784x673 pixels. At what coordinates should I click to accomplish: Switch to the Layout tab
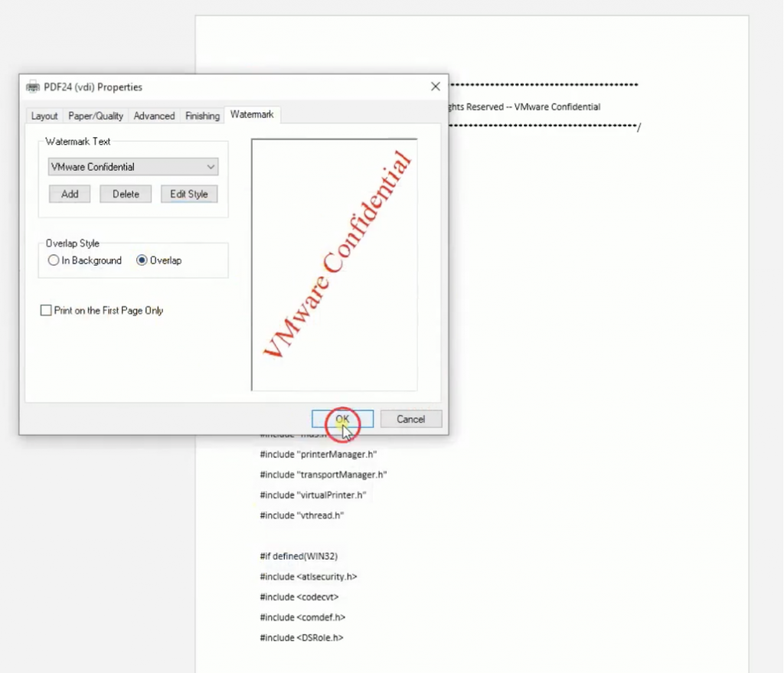pos(44,116)
